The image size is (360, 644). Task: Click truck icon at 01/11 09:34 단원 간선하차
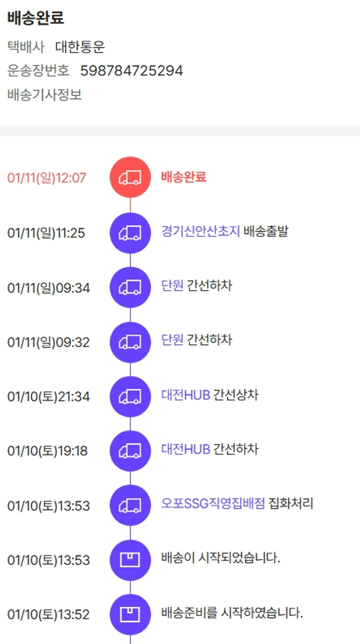130,287
